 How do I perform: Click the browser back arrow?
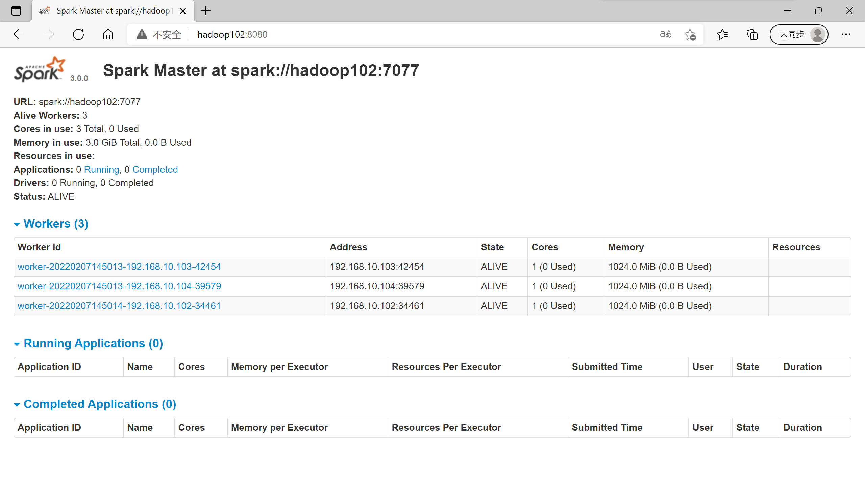click(19, 34)
